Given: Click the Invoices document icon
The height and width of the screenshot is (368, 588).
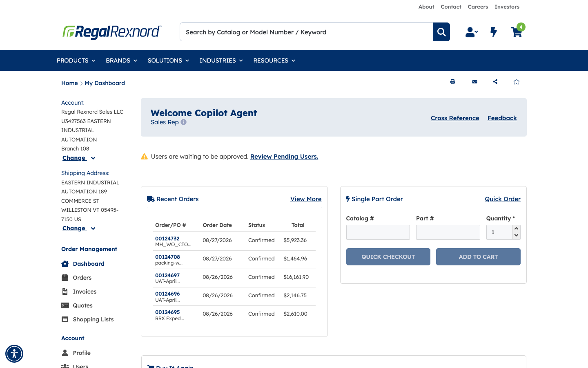Looking at the screenshot, I should pyautogui.click(x=65, y=292).
